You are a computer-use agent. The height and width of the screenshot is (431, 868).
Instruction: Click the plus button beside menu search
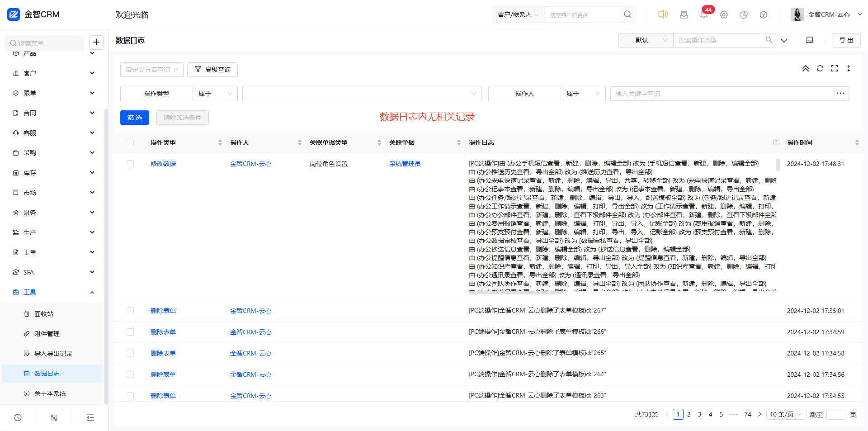[x=96, y=43]
